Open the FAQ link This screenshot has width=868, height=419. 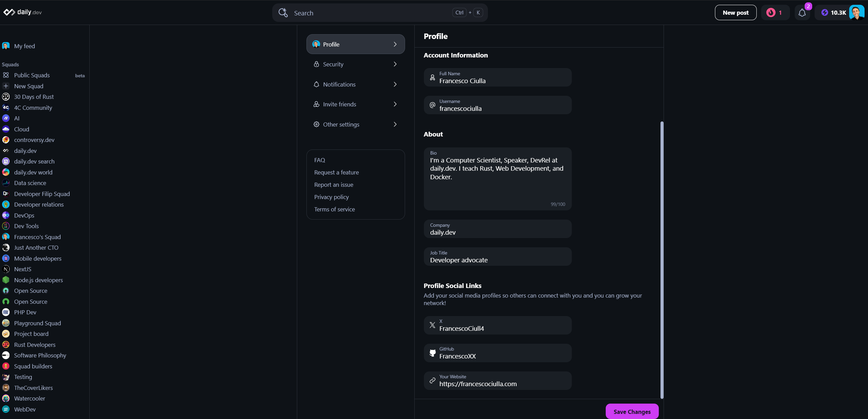[319, 160]
